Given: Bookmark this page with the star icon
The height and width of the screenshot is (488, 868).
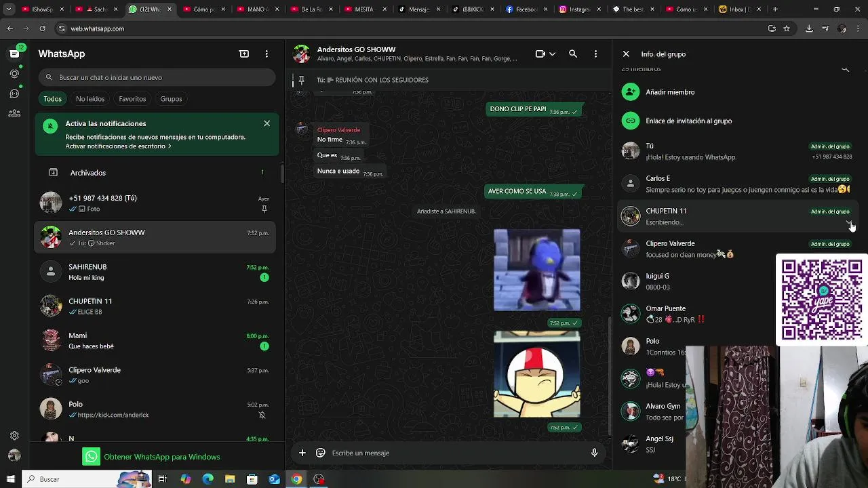Looking at the screenshot, I should point(787,28).
